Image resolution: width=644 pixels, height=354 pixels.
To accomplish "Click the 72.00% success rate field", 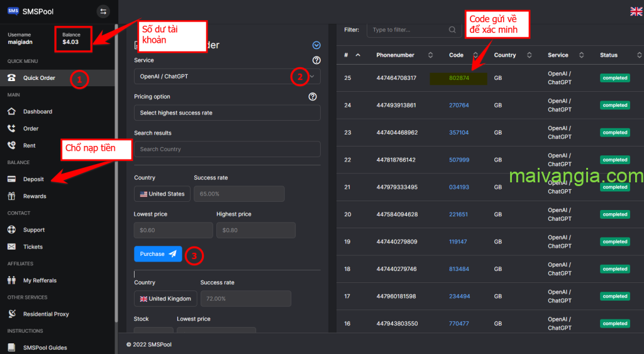I will (246, 299).
